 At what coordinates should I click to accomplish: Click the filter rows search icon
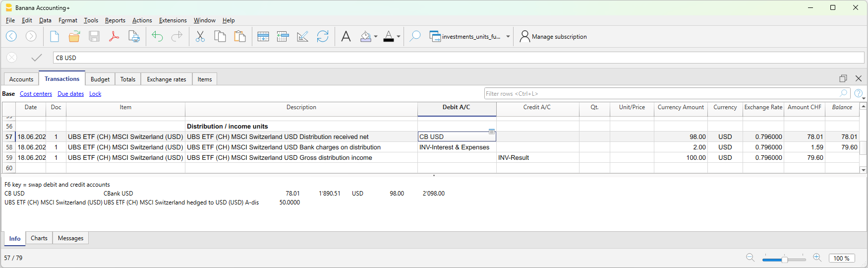(x=844, y=93)
